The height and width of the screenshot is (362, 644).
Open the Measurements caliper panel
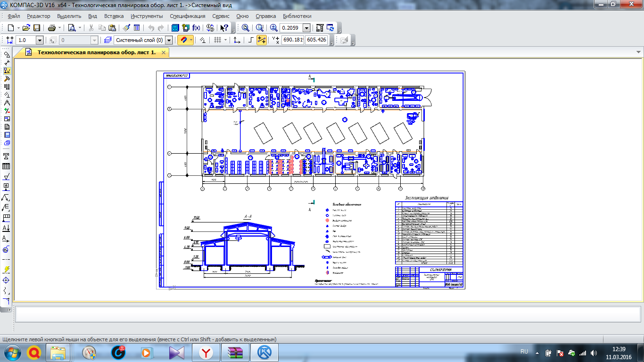(x=7, y=102)
